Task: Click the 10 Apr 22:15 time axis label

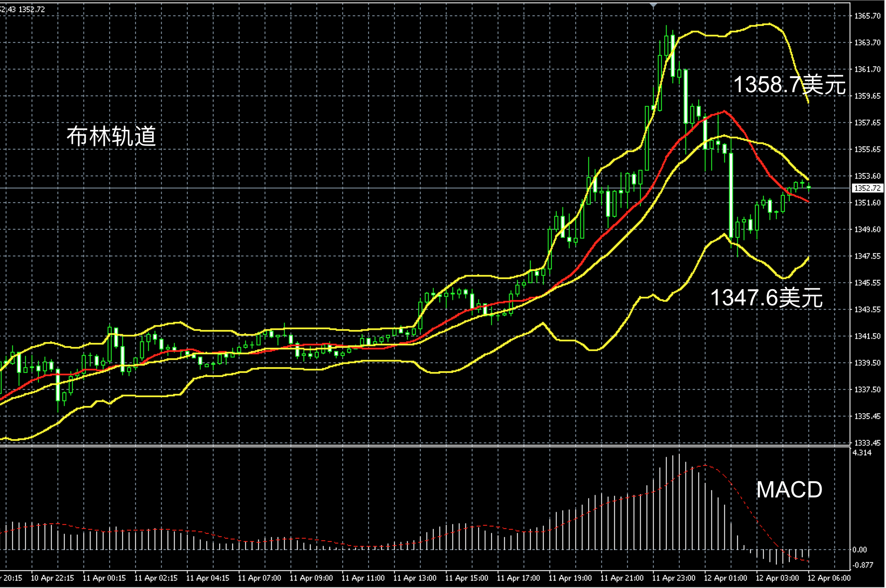Action: (52, 578)
